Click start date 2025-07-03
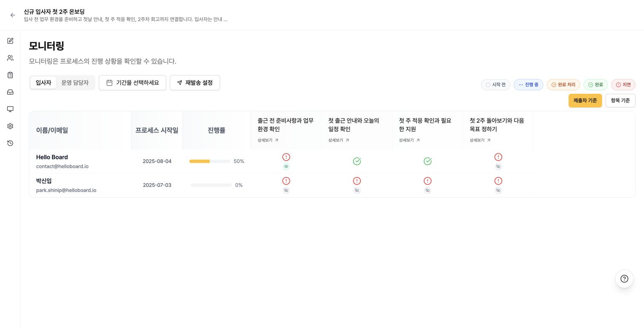The image size is (644, 329). point(157,185)
